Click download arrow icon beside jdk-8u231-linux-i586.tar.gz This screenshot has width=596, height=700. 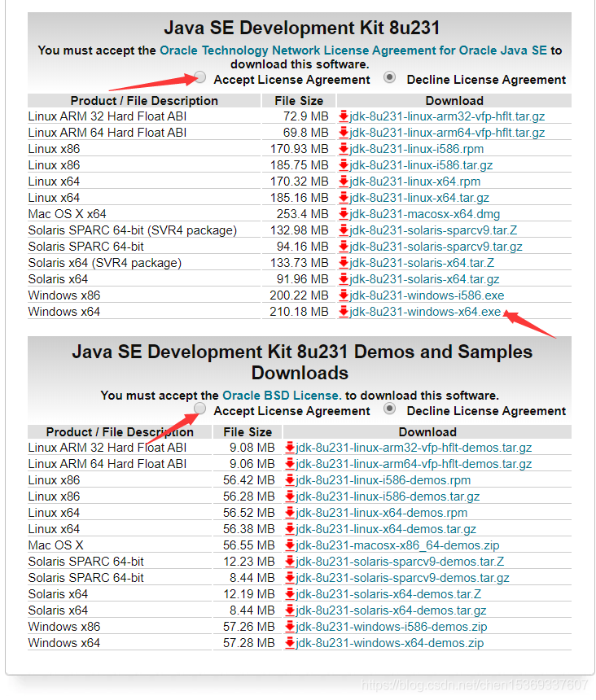(344, 165)
